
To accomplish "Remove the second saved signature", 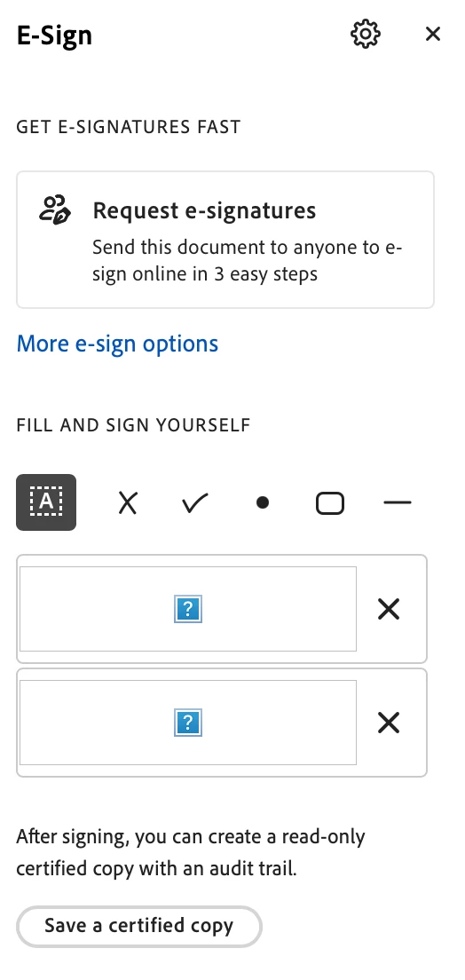I will (x=389, y=723).
